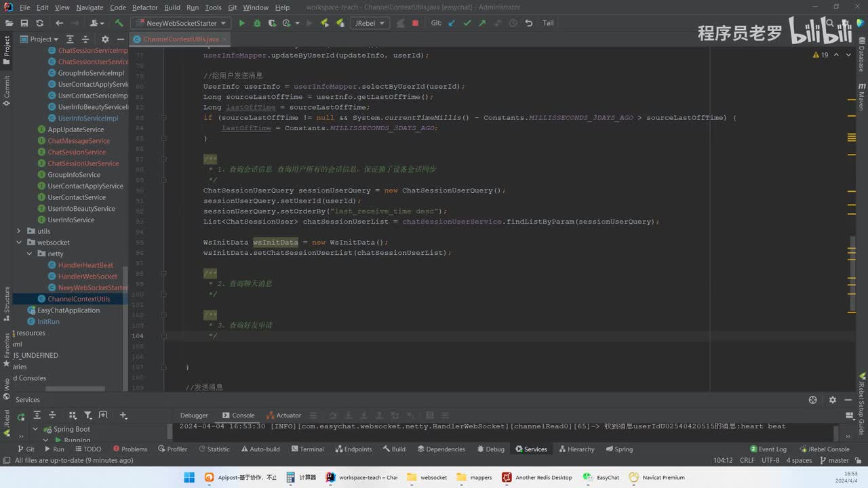This screenshot has height=488, width=868.
Task: Add a service with the plus icon
Action: pos(123,415)
